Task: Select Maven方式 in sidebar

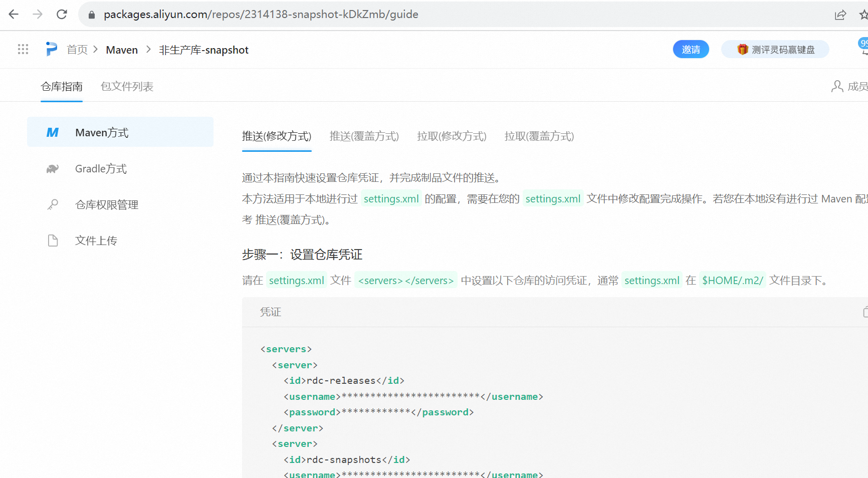Action: point(120,132)
